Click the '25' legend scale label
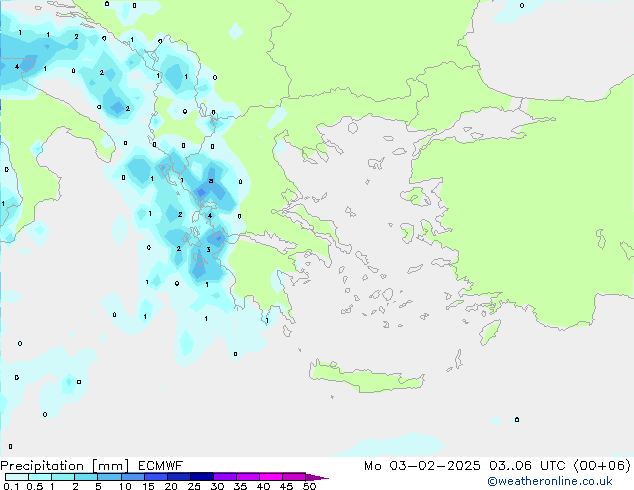Screen dimensions: 634x490 pos(194,486)
